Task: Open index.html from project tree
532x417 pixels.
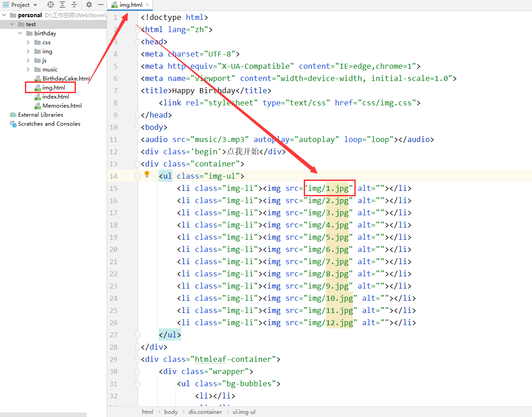Action: coord(56,97)
